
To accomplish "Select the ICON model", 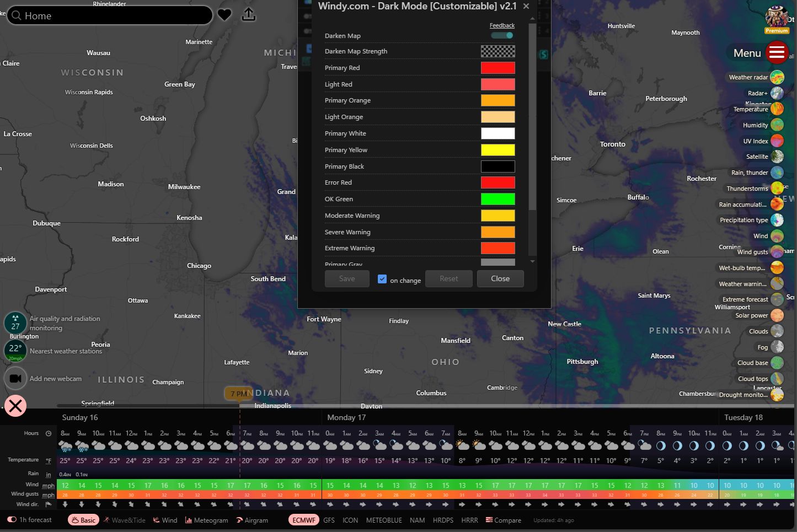I will pos(350,520).
